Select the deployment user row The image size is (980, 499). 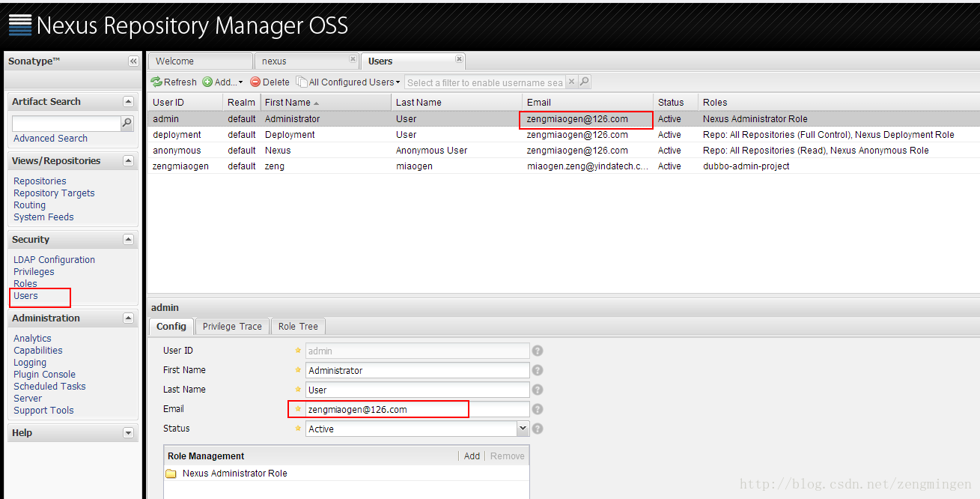coord(563,135)
